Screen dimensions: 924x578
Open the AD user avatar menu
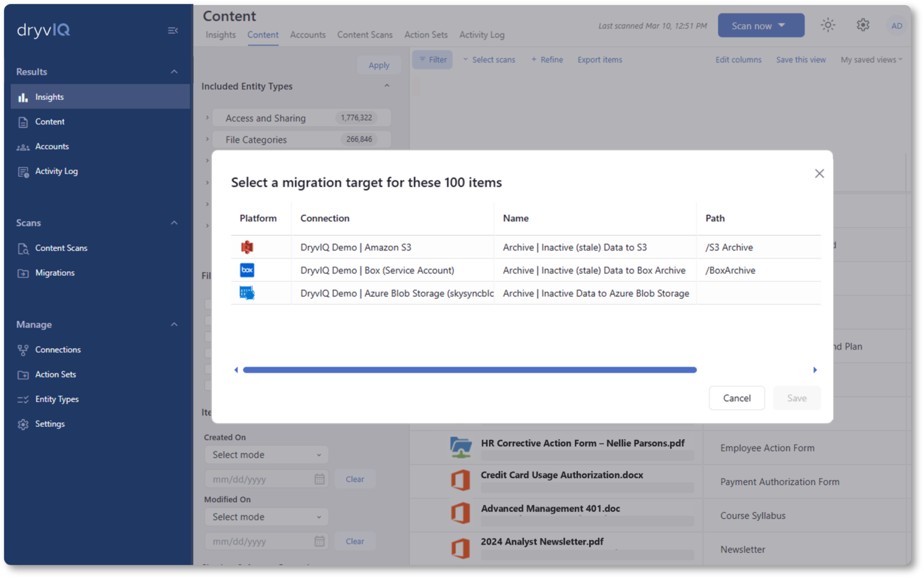click(x=897, y=26)
